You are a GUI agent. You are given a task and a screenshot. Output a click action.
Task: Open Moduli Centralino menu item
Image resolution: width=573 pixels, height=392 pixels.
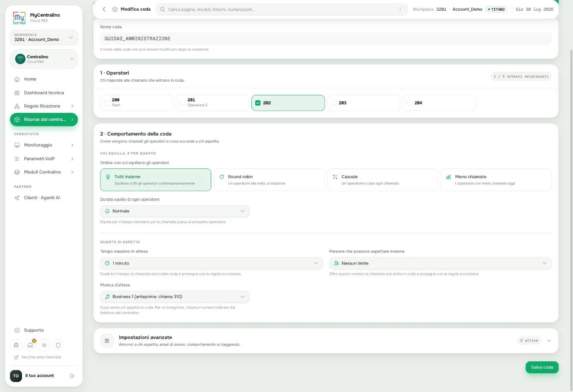click(44, 172)
